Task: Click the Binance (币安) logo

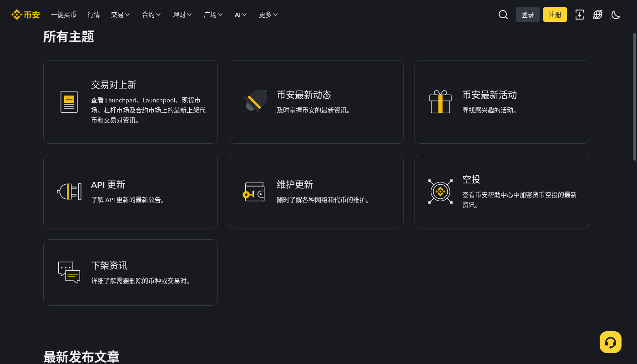Action: 25,15
